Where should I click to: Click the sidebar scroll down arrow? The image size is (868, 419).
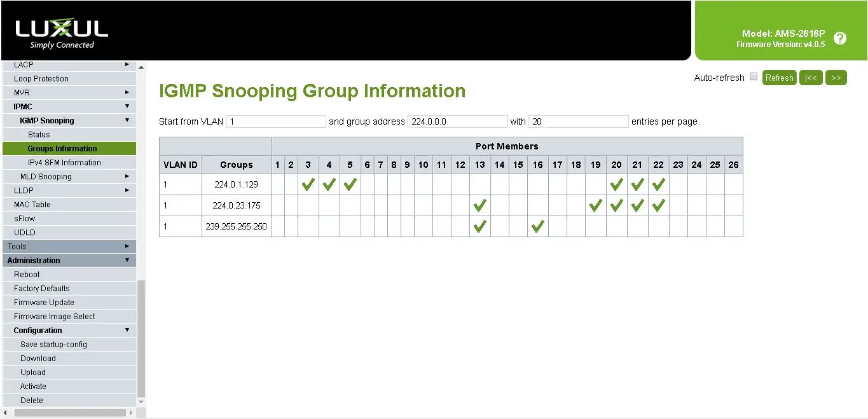[x=141, y=402]
